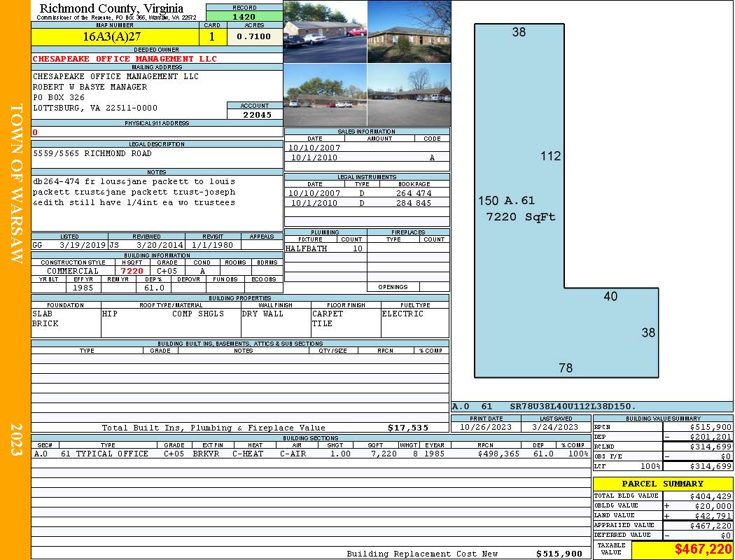Click deeded owner CHESAPEAKE OFFICE MANAGEMENT LLC in red
Viewport: 735px width, 560px height.
click(x=125, y=59)
